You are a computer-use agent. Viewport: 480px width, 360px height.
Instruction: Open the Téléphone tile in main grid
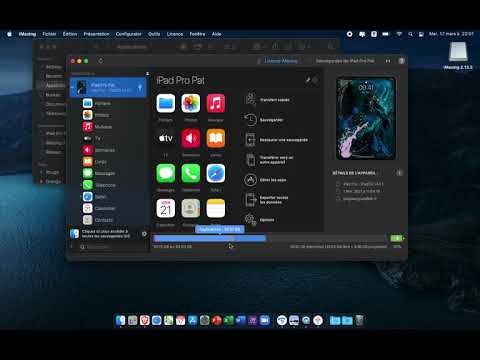point(191,173)
